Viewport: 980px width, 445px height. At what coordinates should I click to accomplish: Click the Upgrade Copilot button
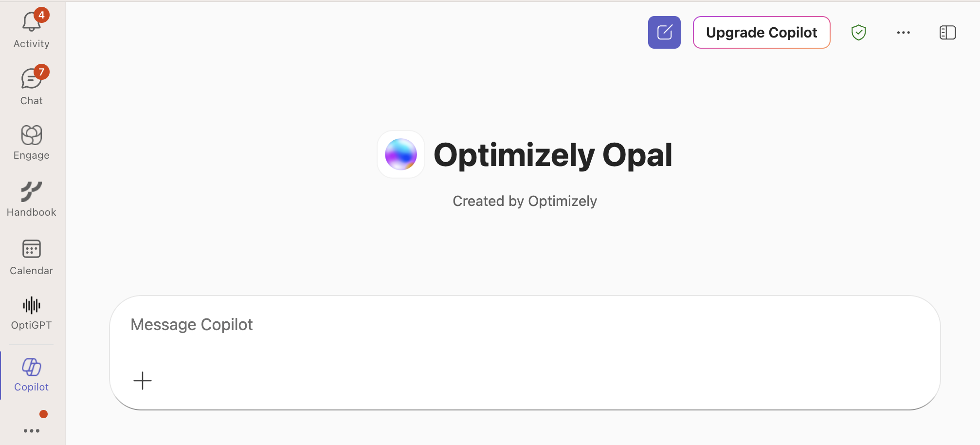[761, 32]
